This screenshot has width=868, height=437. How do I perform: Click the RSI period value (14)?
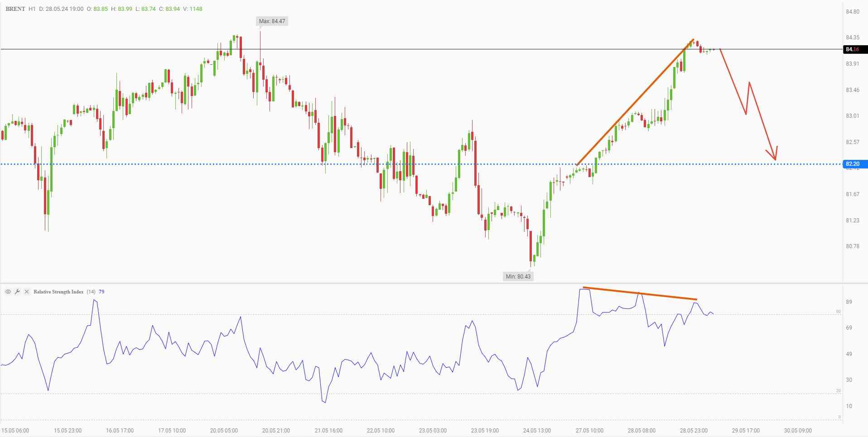91,292
